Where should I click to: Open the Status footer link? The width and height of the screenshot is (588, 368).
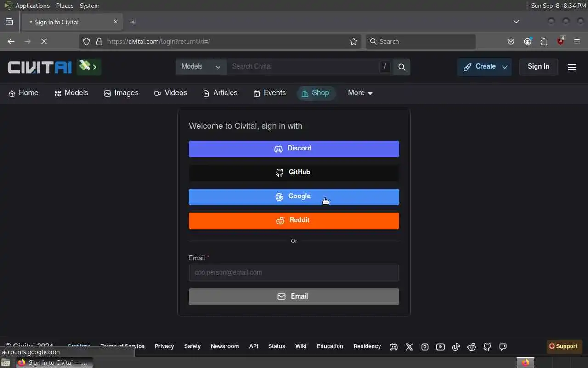pos(277,346)
